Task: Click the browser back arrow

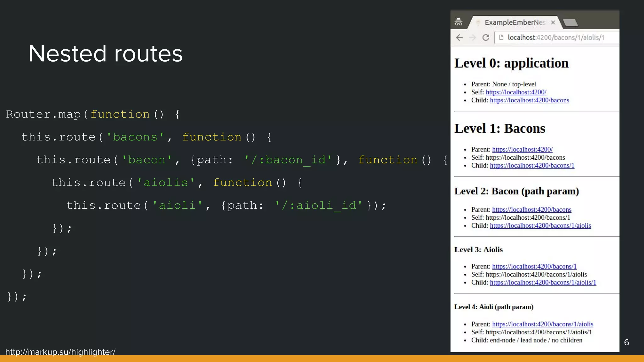Action: click(x=459, y=38)
